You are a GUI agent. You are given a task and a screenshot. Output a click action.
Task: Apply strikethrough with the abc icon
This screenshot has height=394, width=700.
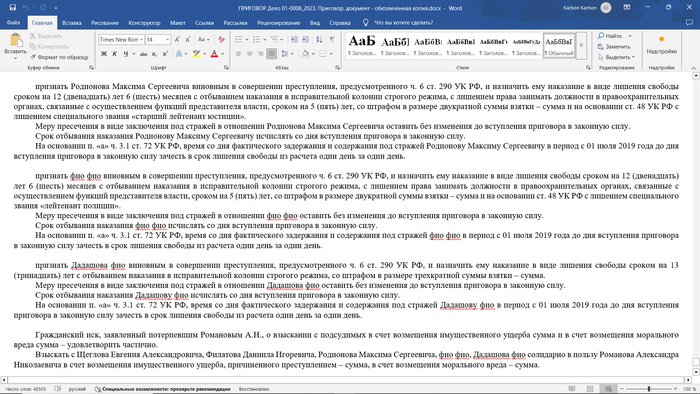[143, 54]
